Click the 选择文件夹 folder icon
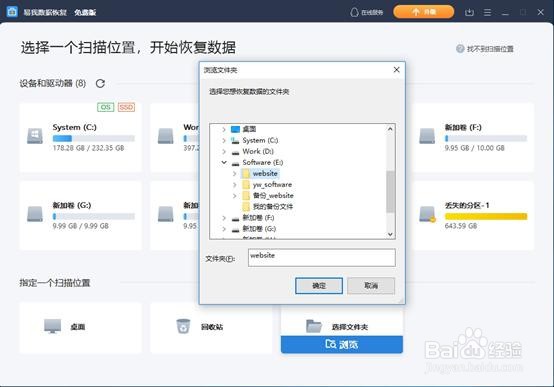The image size is (554, 387). pyautogui.click(x=314, y=326)
